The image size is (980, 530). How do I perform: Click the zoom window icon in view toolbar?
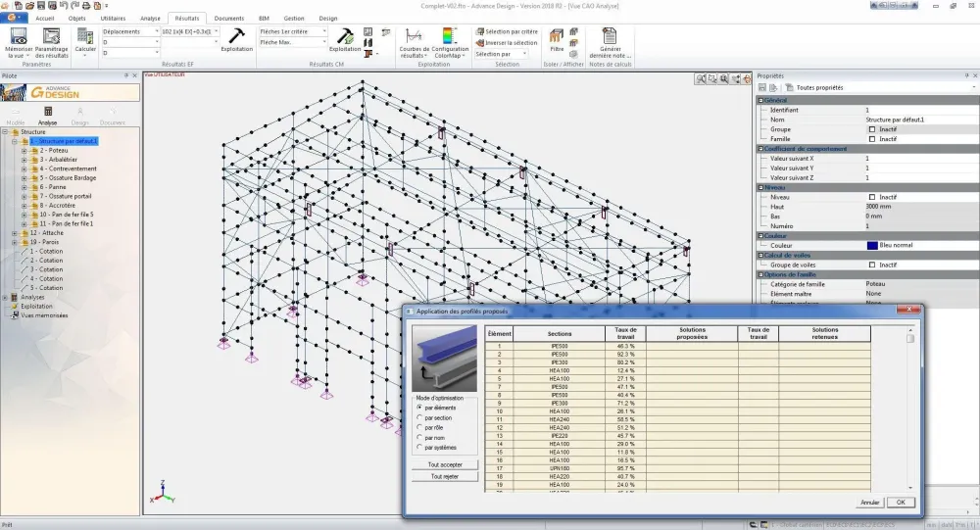click(712, 78)
